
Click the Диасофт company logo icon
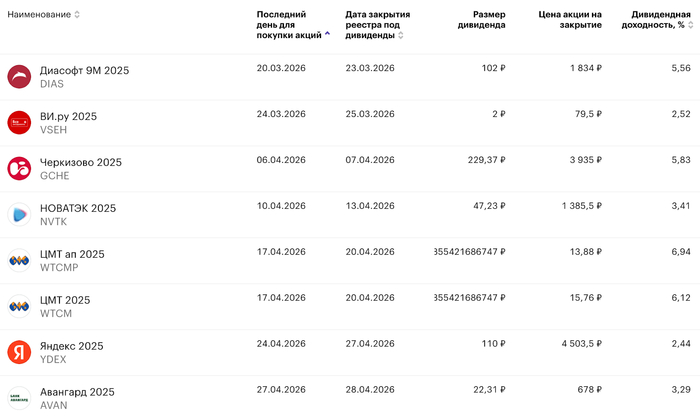pyautogui.click(x=20, y=77)
